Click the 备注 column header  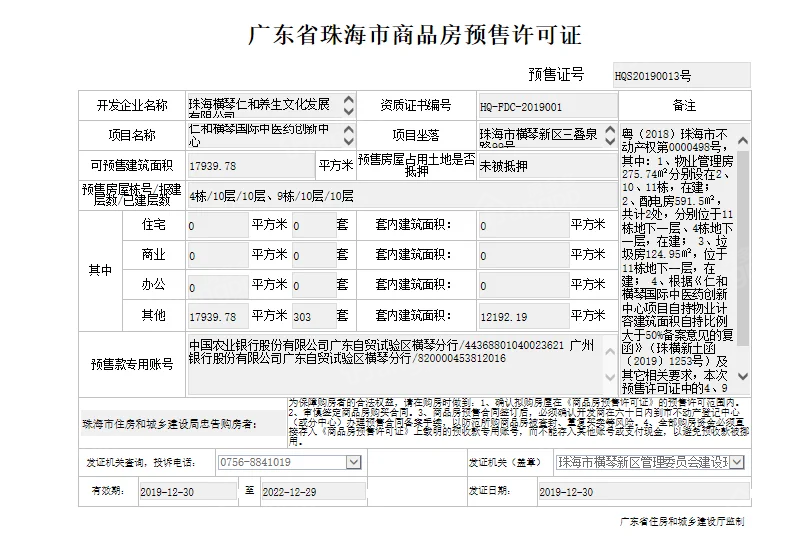pyautogui.click(x=684, y=106)
